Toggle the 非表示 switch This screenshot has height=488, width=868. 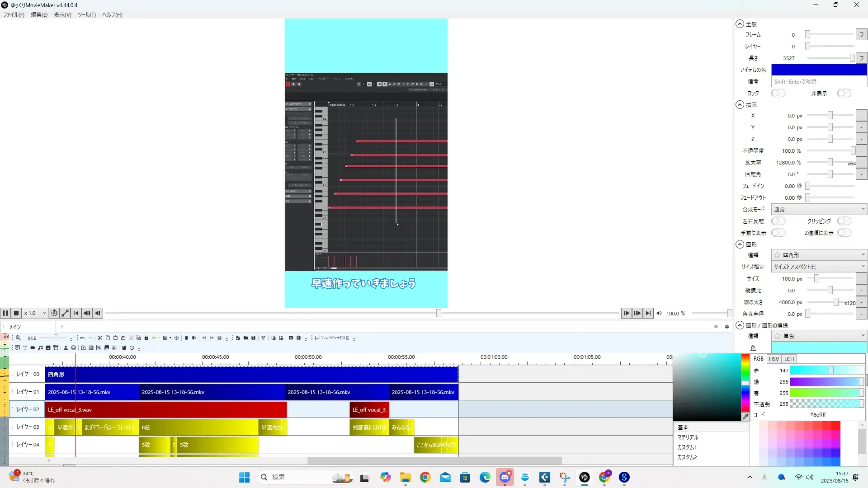coord(844,93)
